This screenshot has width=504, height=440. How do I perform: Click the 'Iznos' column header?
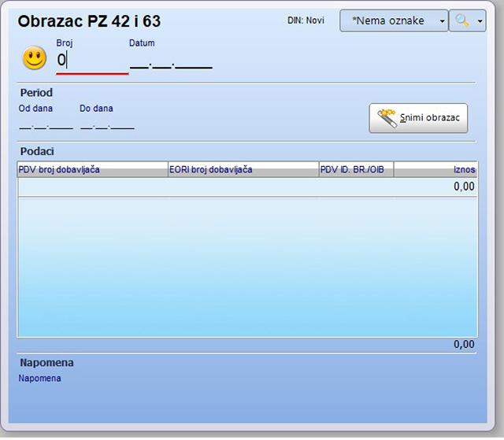[x=435, y=169]
